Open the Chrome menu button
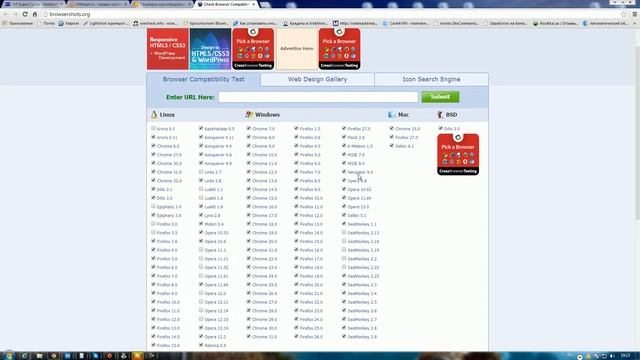The height and width of the screenshot is (360, 640). pos(635,14)
